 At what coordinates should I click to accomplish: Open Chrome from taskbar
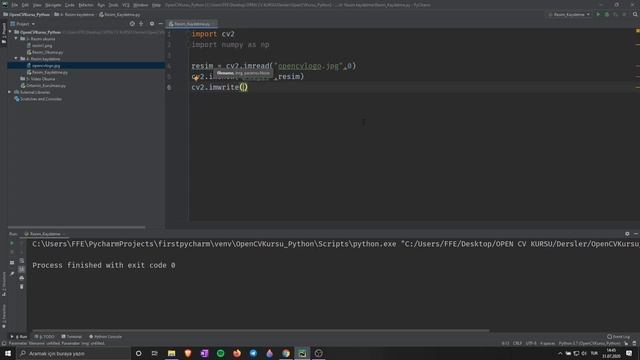coord(286,353)
